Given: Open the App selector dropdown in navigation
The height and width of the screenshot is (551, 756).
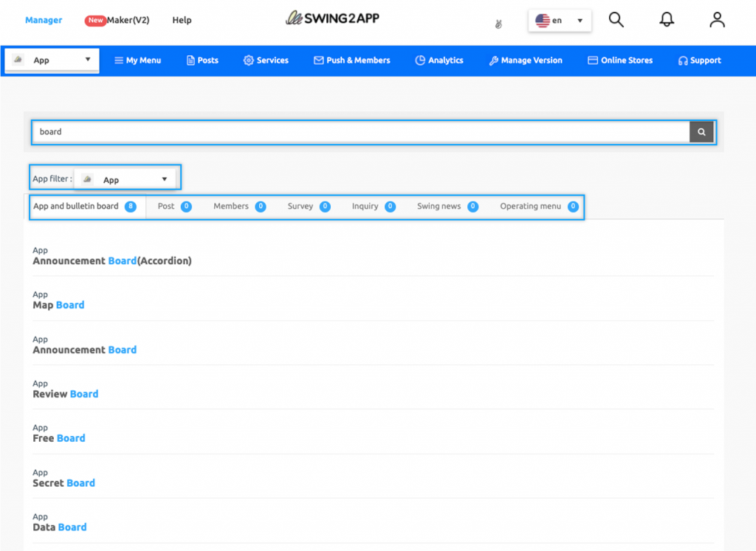Looking at the screenshot, I should coord(52,60).
